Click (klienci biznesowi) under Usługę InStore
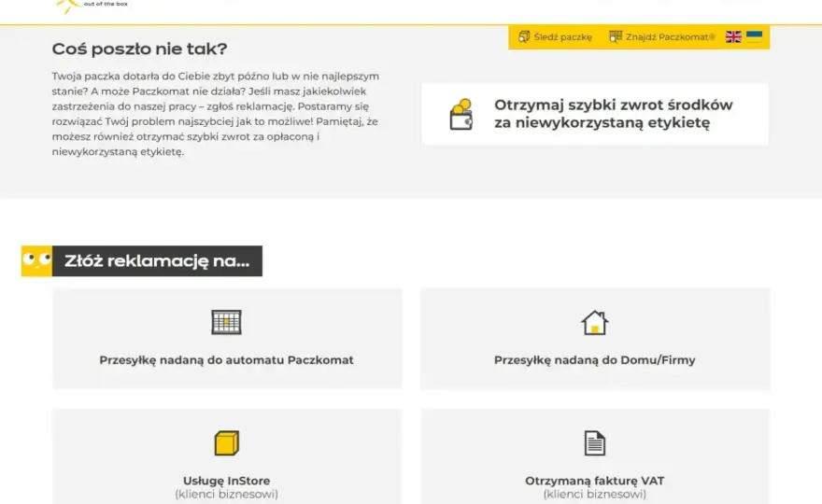Image resolution: width=822 pixels, height=504 pixels. [226, 494]
